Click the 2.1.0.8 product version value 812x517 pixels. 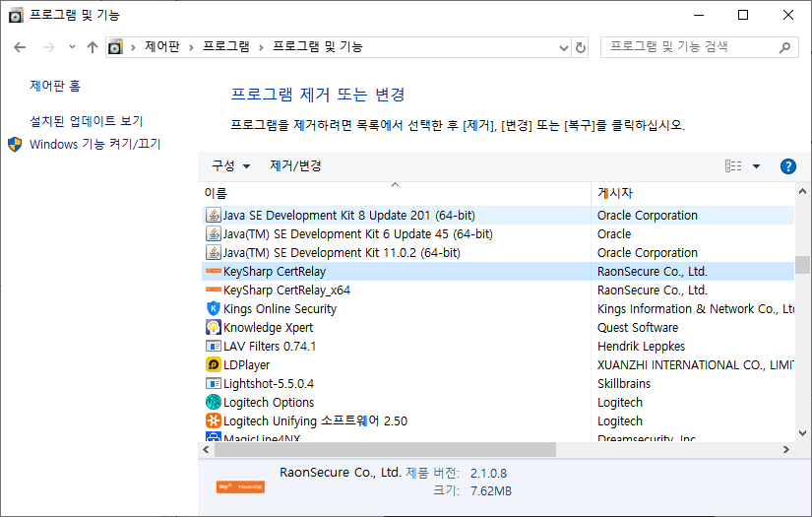pyautogui.click(x=488, y=473)
